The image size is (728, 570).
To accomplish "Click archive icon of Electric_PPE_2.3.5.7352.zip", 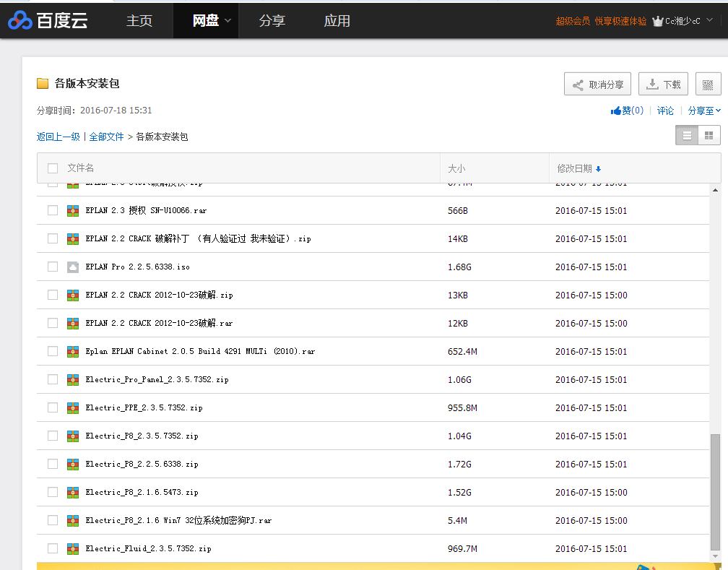I will point(73,408).
